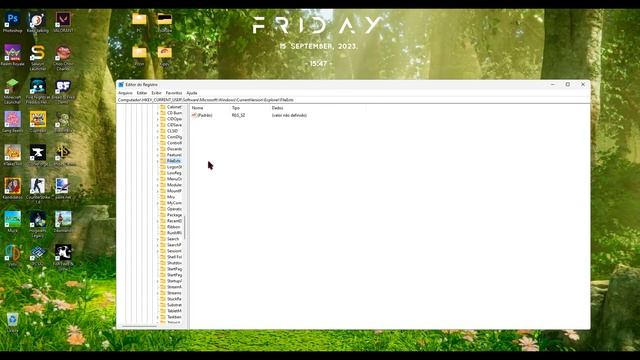The width and height of the screenshot is (640, 360).
Task: Click the Registry Editor title bar icon
Action: tap(121, 84)
